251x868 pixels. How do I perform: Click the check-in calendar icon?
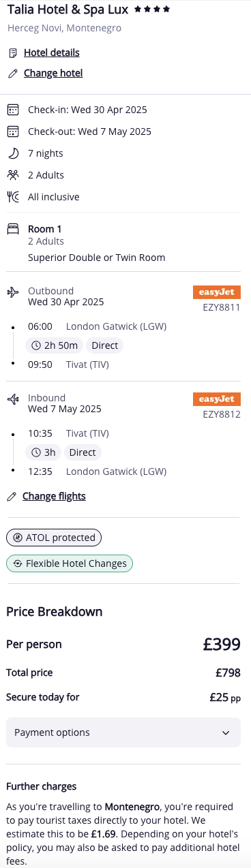12,110
